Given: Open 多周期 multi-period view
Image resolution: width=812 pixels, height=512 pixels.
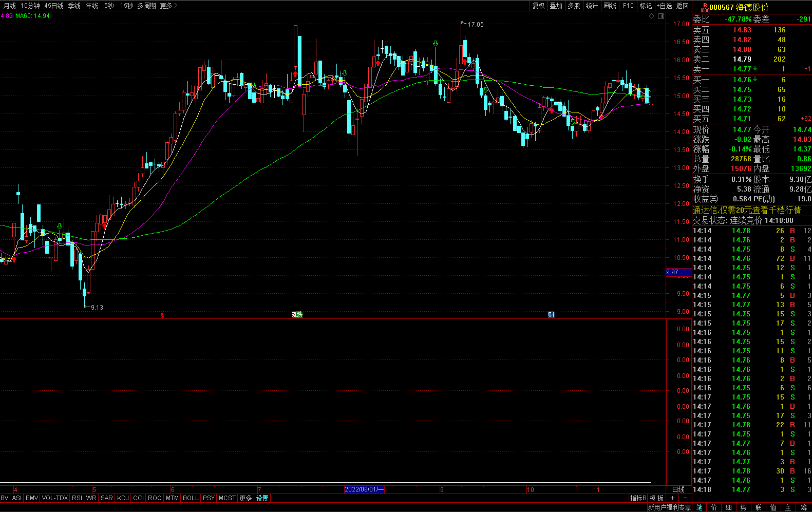Looking at the screenshot, I should 146,6.
